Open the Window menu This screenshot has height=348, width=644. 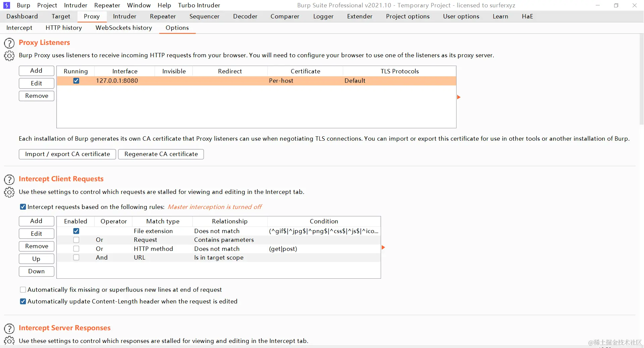tap(139, 5)
